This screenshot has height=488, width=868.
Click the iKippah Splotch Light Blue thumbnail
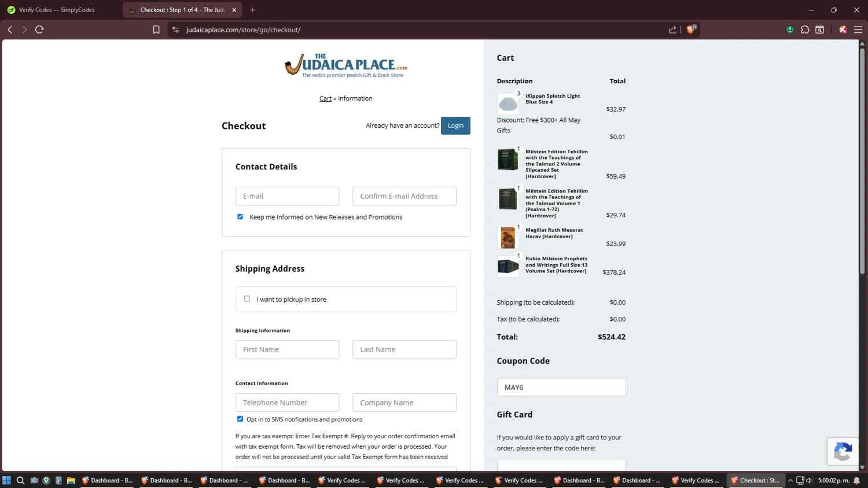(508, 103)
